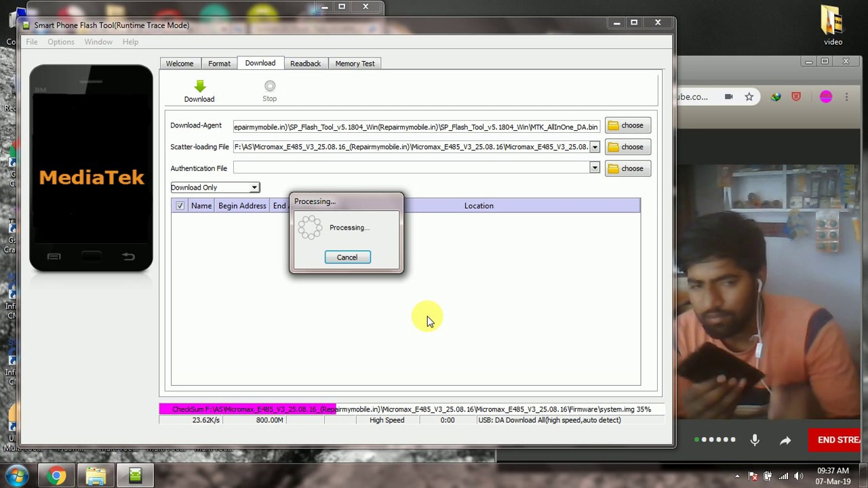Click the Smart Phone Flash Tool title bar icon
Image resolution: width=868 pixels, height=488 pixels.
point(26,25)
